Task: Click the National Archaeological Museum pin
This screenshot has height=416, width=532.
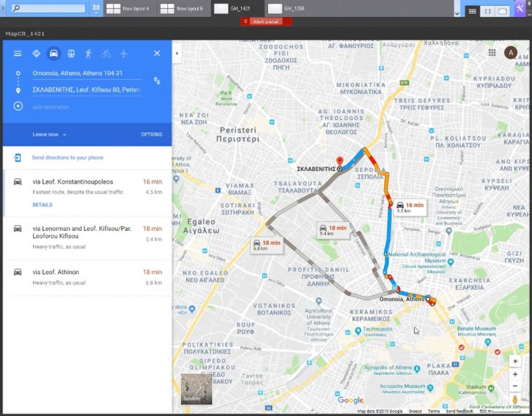Action: click(450, 262)
